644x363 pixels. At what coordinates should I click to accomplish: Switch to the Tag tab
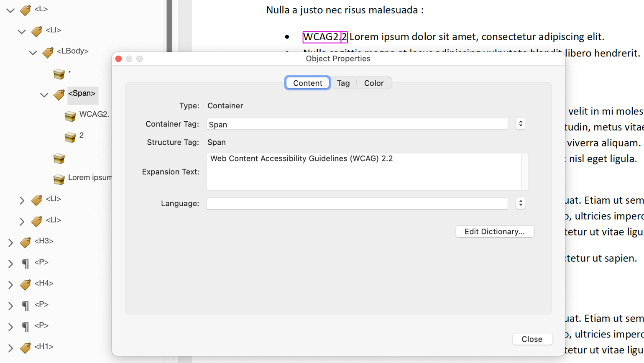[x=343, y=82]
